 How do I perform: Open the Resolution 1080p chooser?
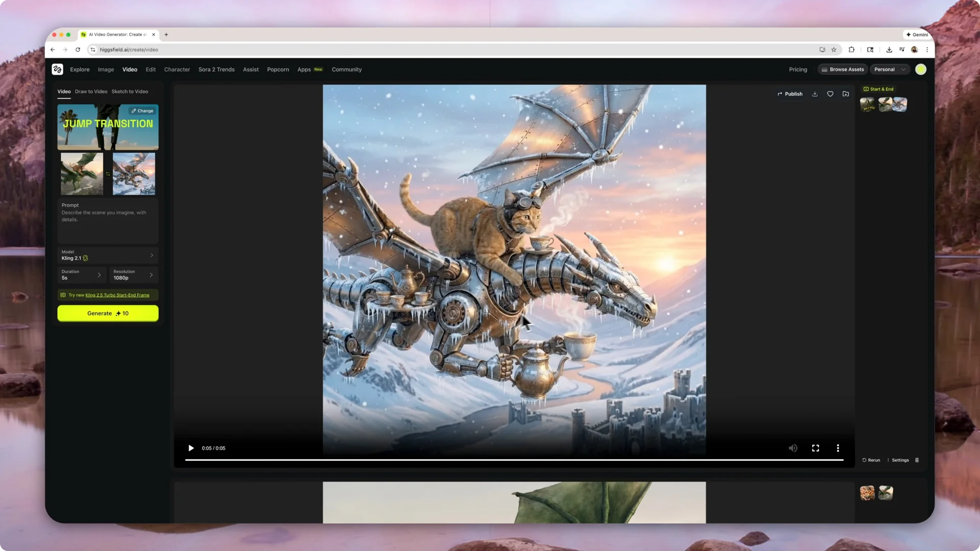pyautogui.click(x=133, y=275)
